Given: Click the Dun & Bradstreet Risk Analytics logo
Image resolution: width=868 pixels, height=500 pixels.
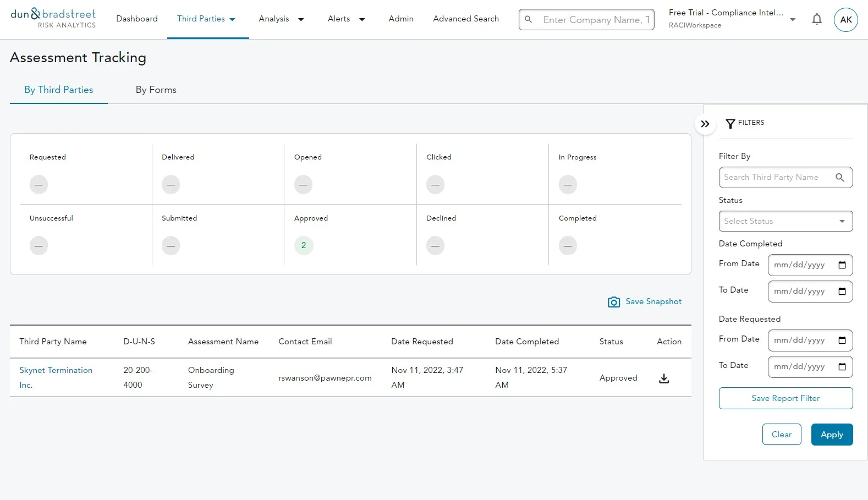Looking at the screenshot, I should pyautogui.click(x=53, y=18).
